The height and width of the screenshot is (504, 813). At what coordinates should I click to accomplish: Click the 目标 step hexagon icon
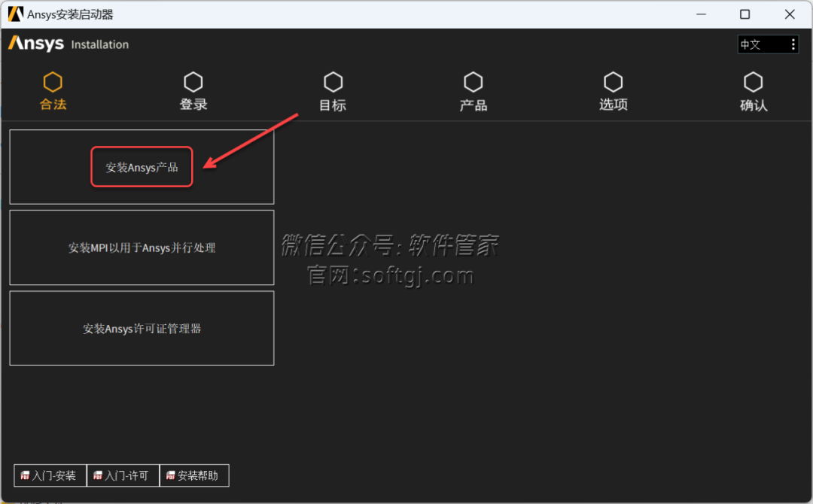coord(333,82)
